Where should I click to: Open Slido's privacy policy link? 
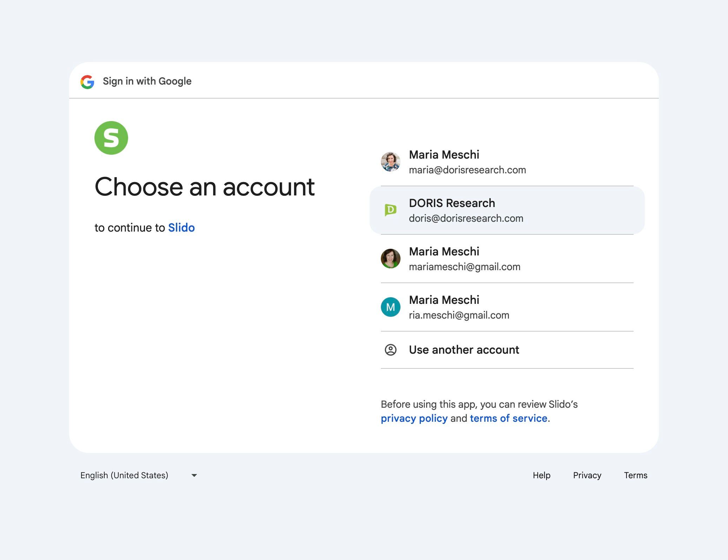click(414, 418)
